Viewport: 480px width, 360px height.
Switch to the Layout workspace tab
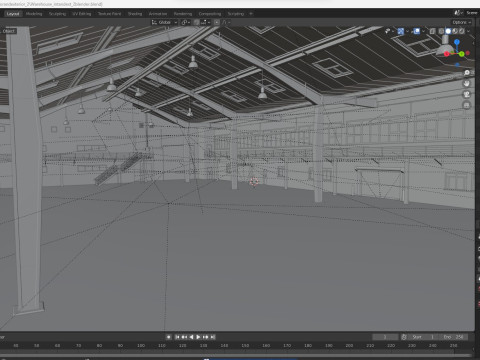coord(13,14)
